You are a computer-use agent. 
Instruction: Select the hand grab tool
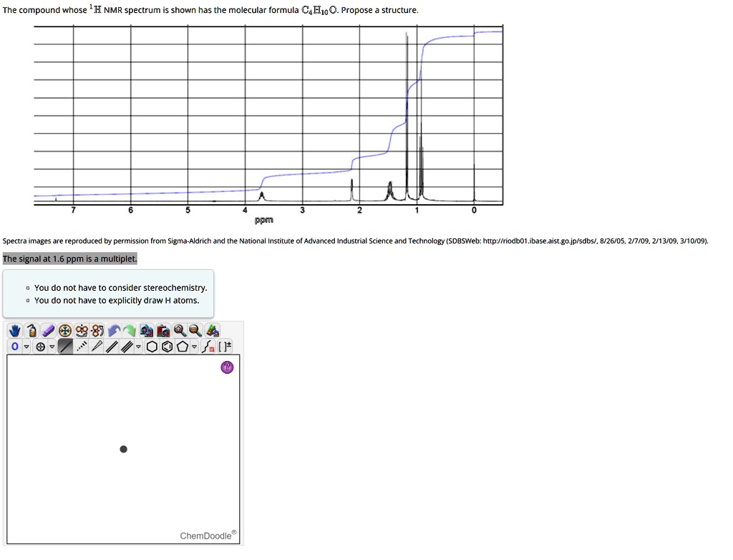(14, 330)
